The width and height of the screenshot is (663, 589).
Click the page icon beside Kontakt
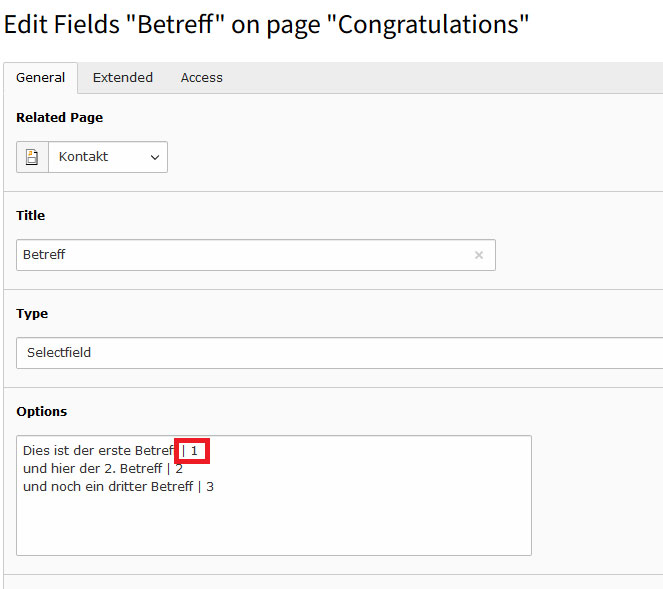pyautogui.click(x=32, y=157)
